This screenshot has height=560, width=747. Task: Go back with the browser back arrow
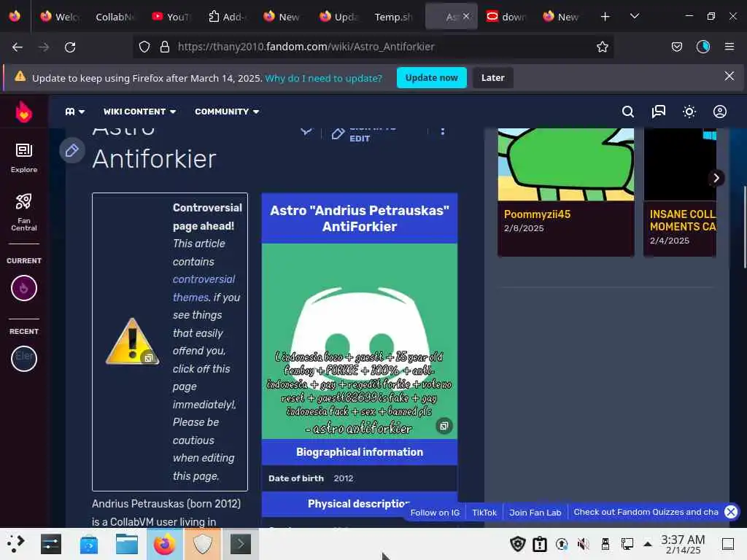pyautogui.click(x=18, y=47)
